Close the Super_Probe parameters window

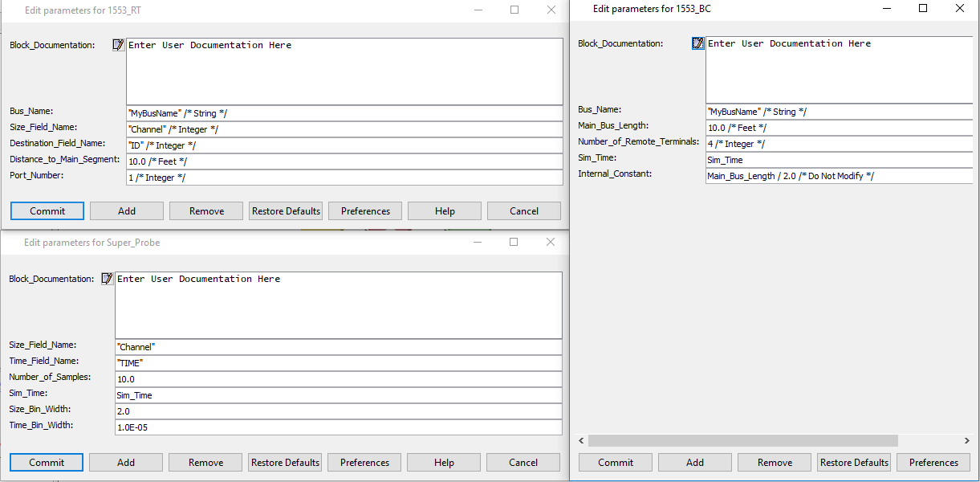click(551, 242)
